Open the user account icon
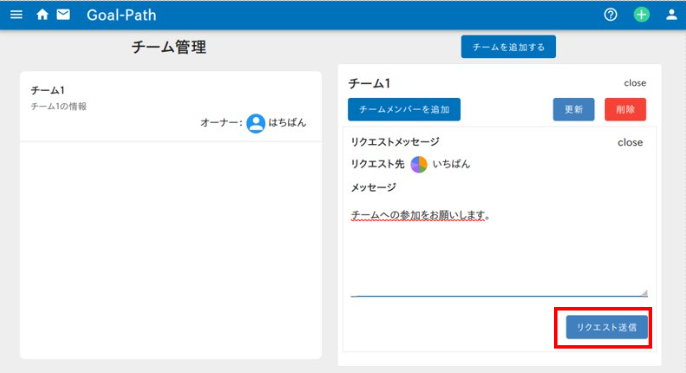686x373 pixels. pos(672,15)
